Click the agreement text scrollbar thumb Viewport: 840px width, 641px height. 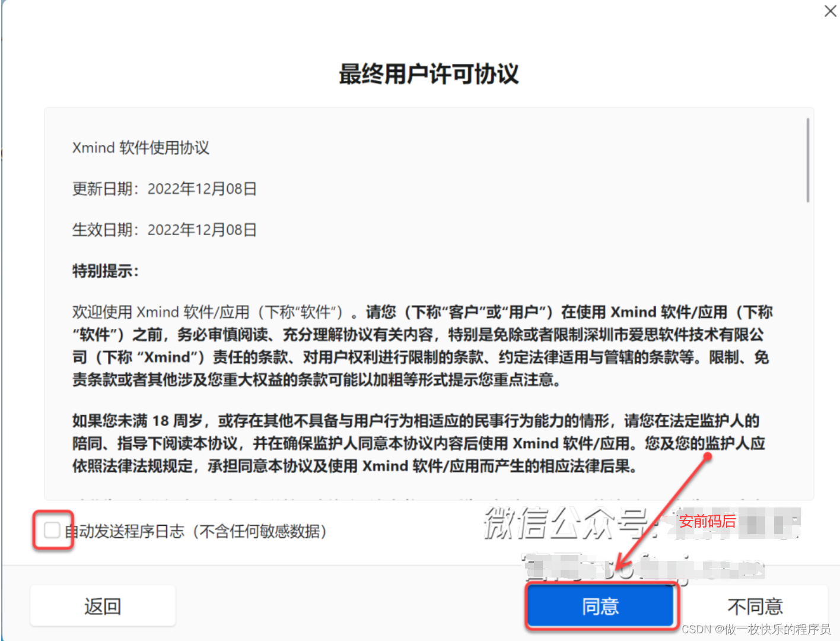pyautogui.click(x=808, y=160)
